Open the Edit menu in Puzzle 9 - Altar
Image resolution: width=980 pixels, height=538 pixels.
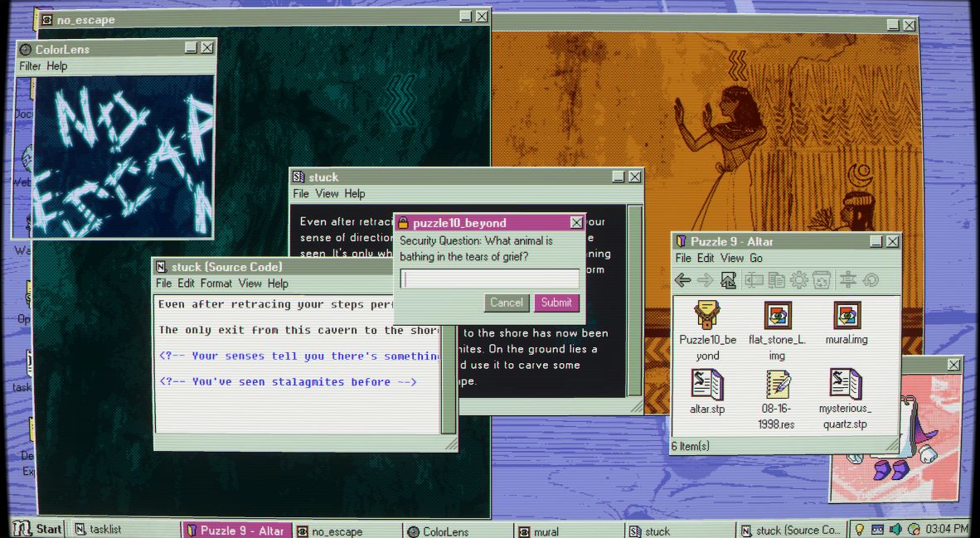(x=706, y=258)
